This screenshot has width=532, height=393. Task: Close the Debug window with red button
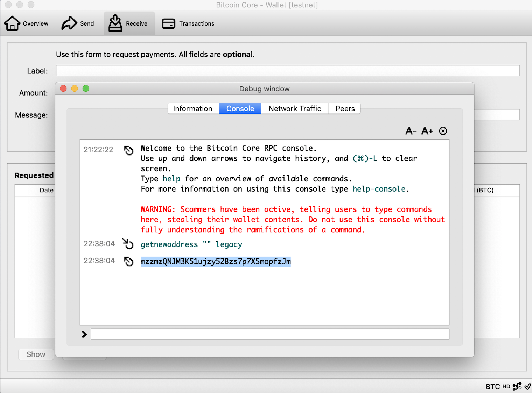(63, 89)
